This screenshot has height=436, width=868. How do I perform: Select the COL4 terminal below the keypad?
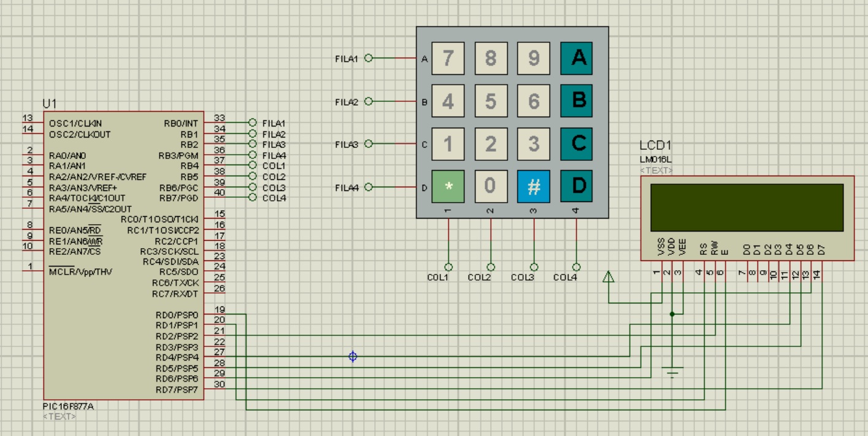tap(576, 267)
